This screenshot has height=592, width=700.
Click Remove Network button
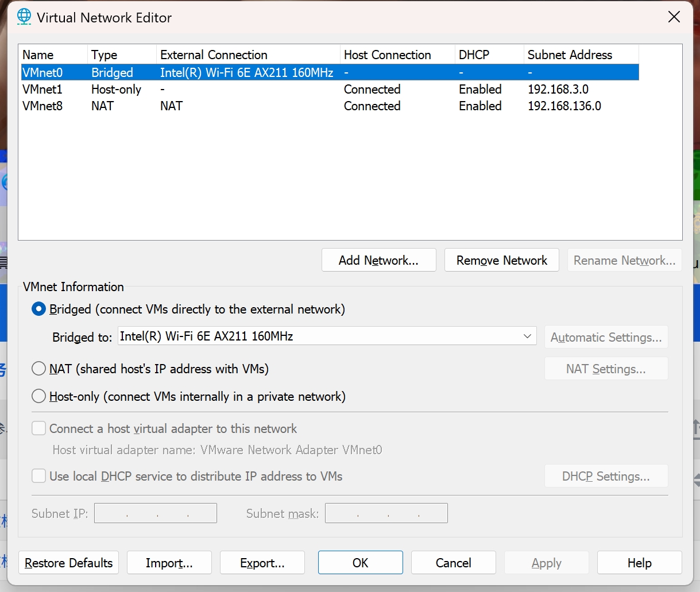tap(501, 260)
